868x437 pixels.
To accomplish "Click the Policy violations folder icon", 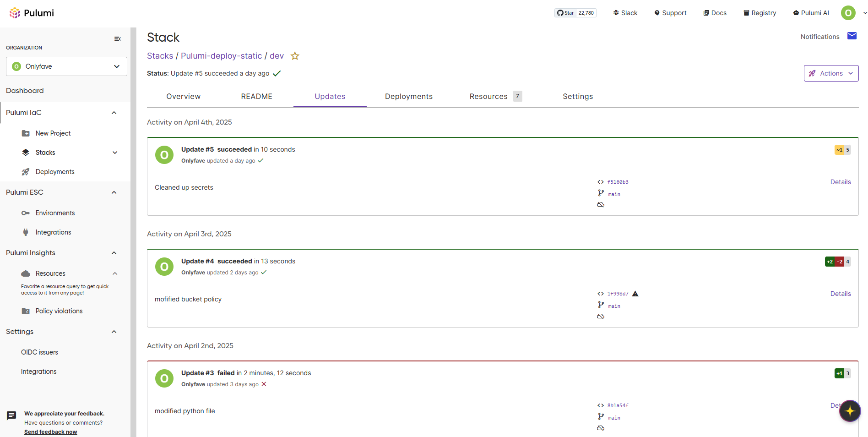I will coord(26,311).
